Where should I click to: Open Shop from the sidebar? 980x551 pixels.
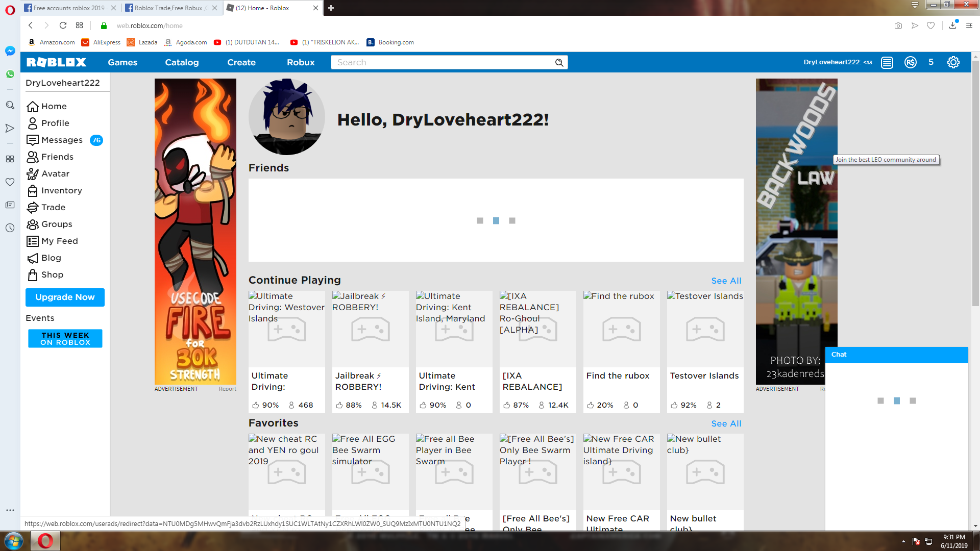(x=45, y=274)
